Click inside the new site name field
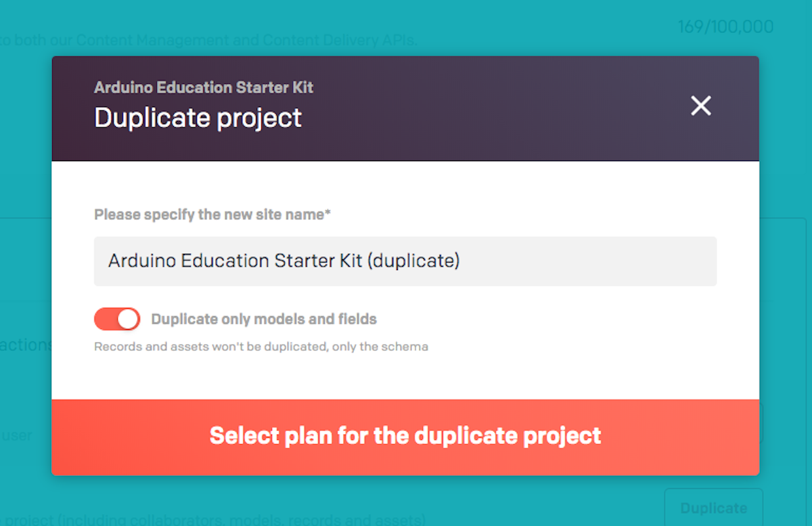The width and height of the screenshot is (812, 526). pos(405,261)
